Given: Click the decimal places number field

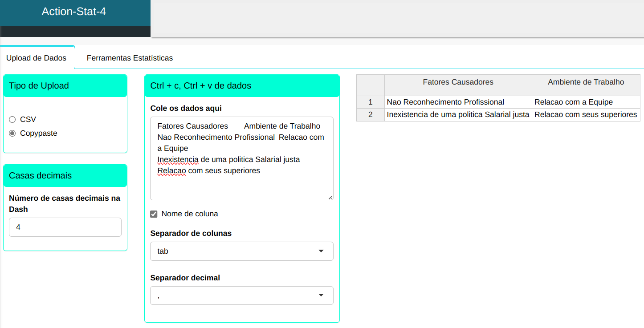Looking at the screenshot, I should [x=65, y=227].
